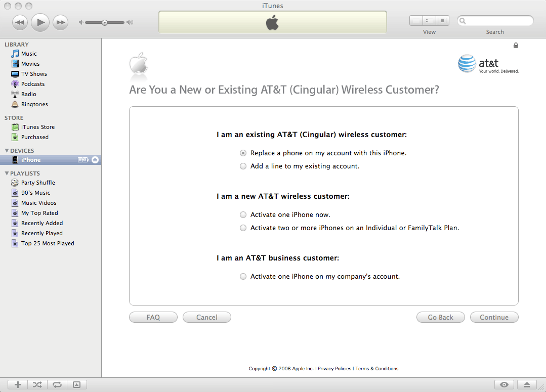Open Podcasts library

51,84
